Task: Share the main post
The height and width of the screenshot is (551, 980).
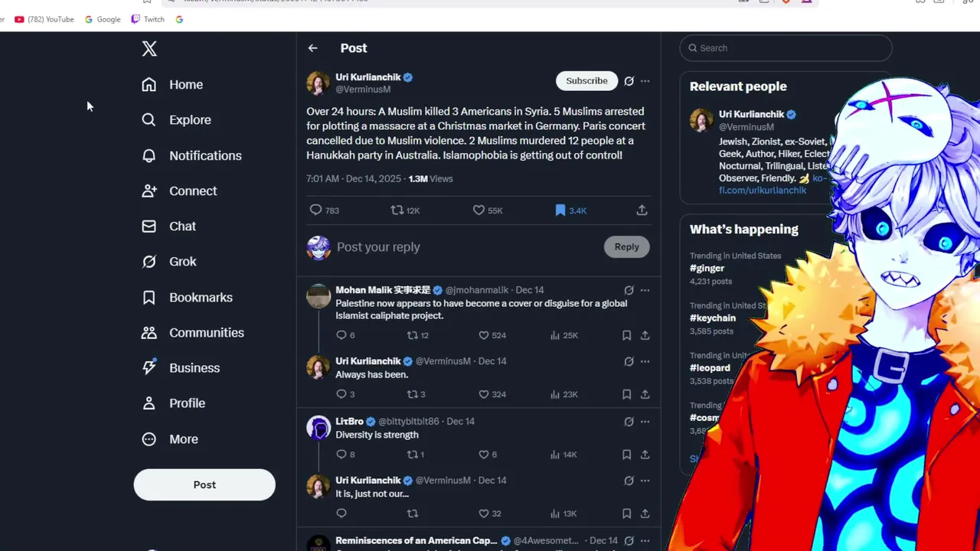Action: pos(642,210)
